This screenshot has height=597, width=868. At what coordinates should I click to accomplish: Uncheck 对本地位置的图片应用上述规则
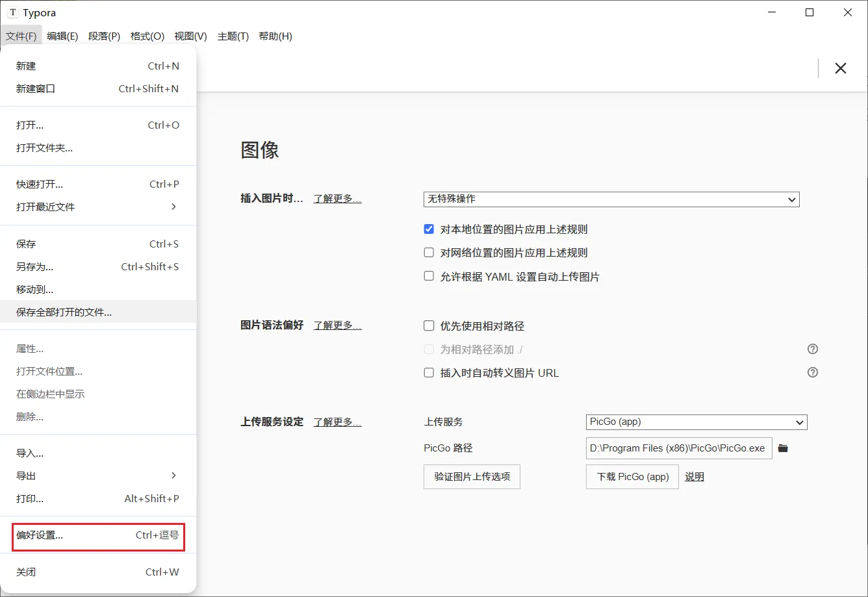click(429, 229)
